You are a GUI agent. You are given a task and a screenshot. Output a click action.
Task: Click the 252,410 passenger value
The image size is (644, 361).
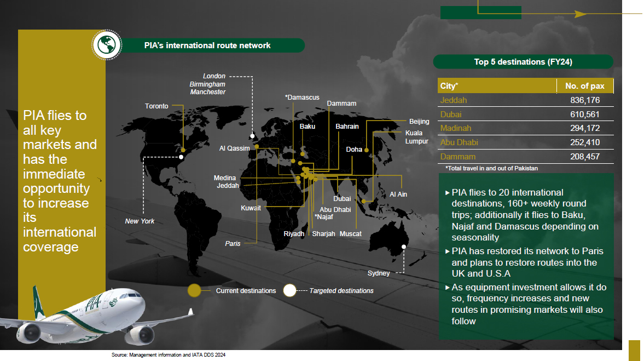point(585,142)
